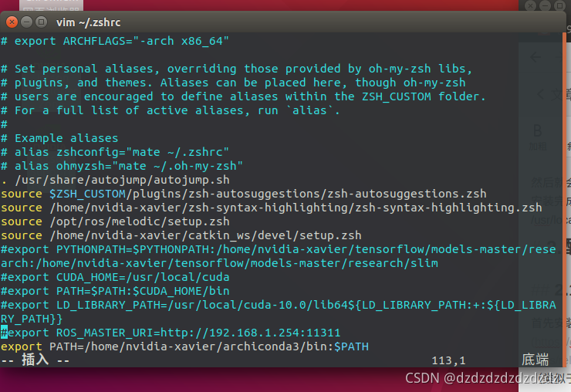Click the '#export ROS_MASTER_URI=http://192.168.1.254:11311' line
Image resolution: width=571 pixels, height=392 pixels.
[x=171, y=333]
